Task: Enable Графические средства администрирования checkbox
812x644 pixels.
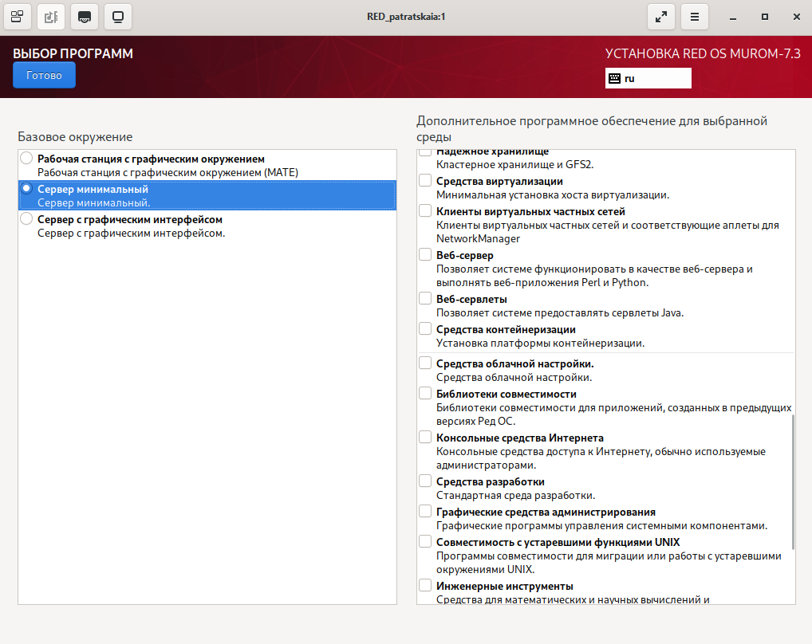Action: (425, 511)
